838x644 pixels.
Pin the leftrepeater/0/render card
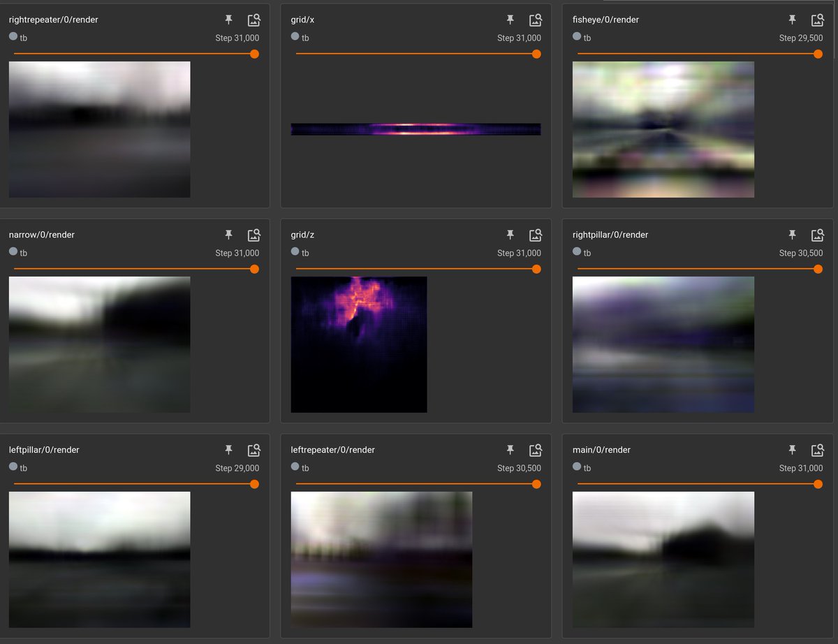tap(510, 451)
